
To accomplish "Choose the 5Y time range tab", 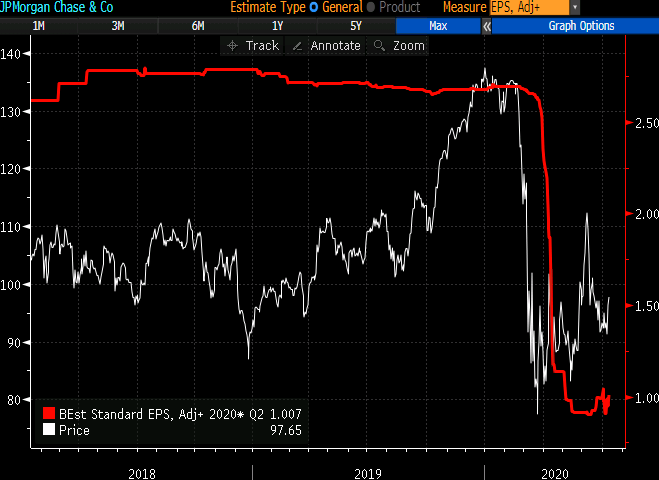I will click(x=356, y=26).
